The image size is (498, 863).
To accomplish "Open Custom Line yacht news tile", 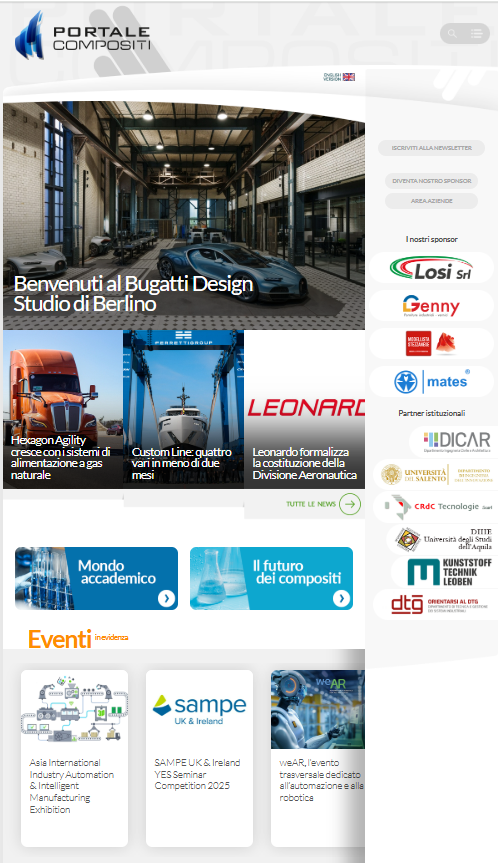I will tap(183, 409).
